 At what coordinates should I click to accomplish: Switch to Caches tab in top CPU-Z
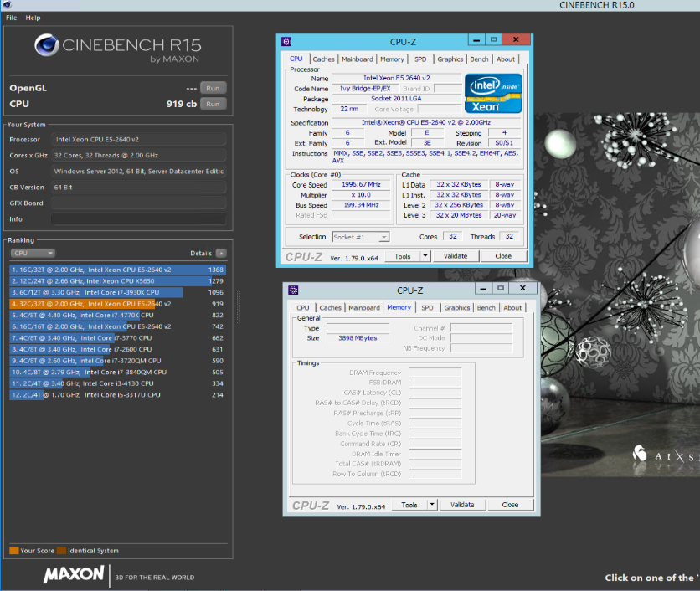tap(324, 59)
